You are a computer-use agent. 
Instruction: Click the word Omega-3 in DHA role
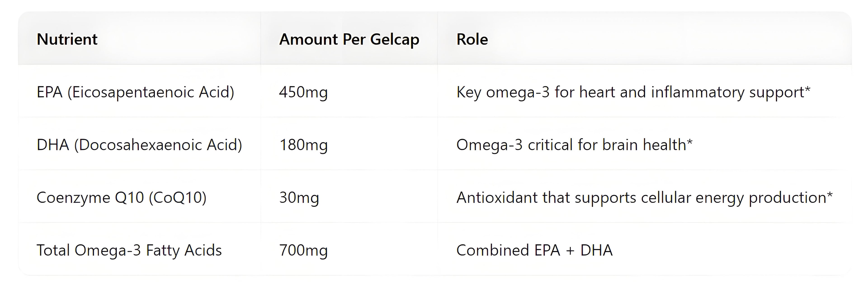coord(489,145)
